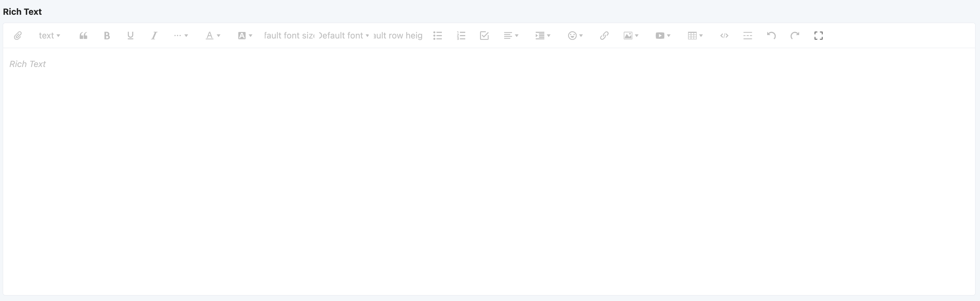This screenshot has width=980, height=301.
Task: Toggle underline formatting
Action: tap(130, 36)
